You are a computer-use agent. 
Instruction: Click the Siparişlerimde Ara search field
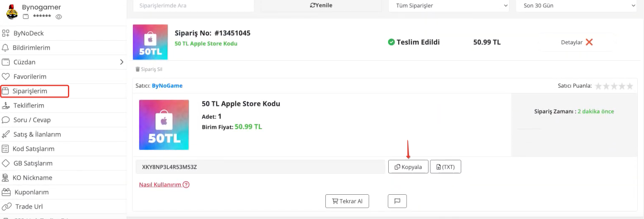194,5
